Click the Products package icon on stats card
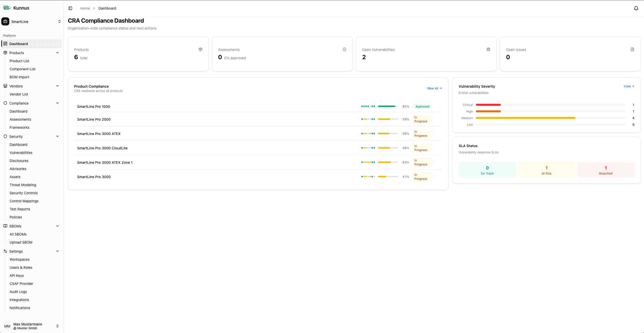 pyautogui.click(x=200, y=49)
